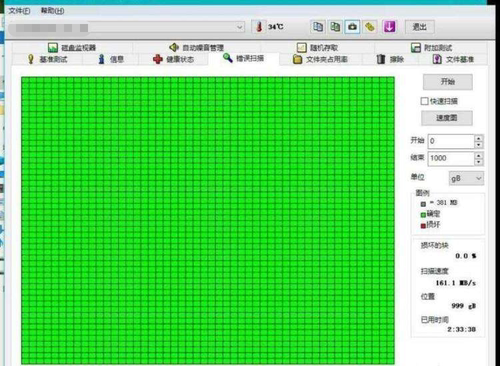500x366 pixels.
Task: Click the copy screenshot to clipboard icon
Action: coord(335,27)
